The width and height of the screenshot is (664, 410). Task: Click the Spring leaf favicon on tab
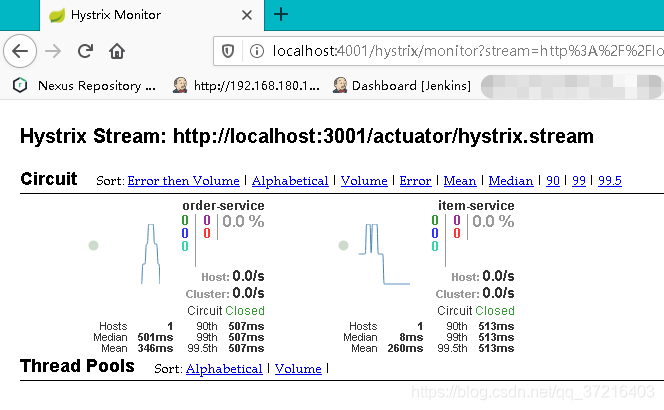point(57,15)
